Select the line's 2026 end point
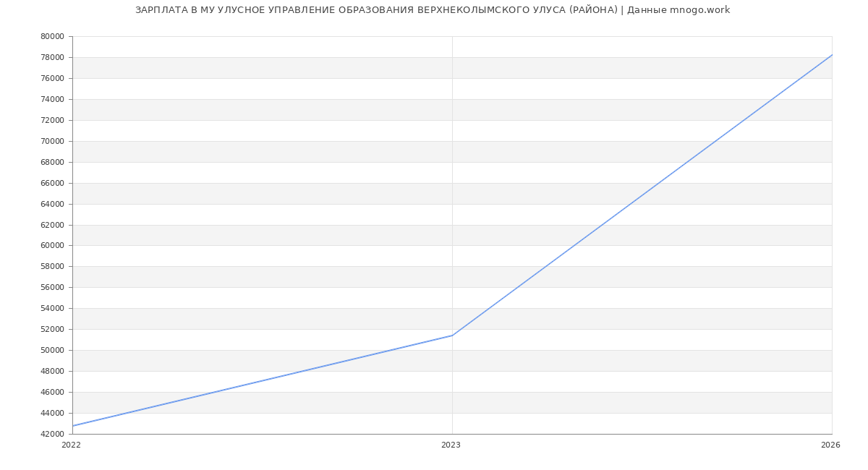The image size is (868, 470). pos(832,55)
